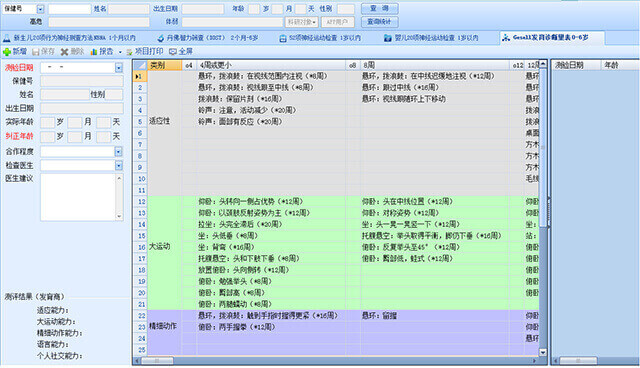Expand the 合作程度 dropdown
640x368 pixels.
coord(118,152)
